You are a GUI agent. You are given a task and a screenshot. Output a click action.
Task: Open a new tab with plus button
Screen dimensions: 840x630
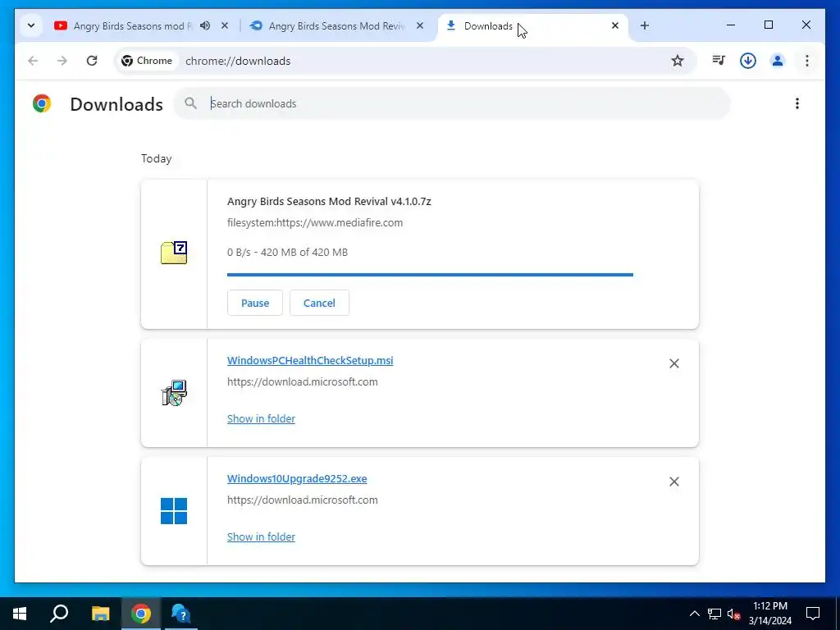[x=645, y=25]
